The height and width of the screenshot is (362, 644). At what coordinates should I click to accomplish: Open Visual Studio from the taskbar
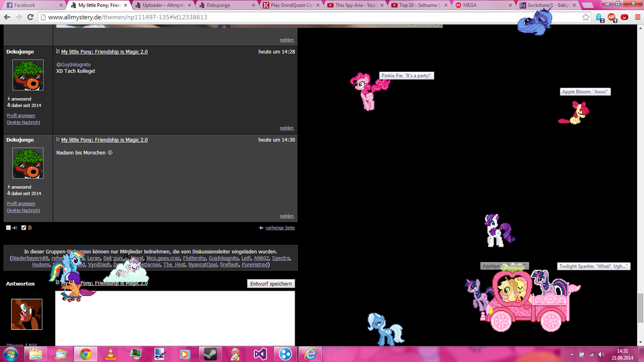(x=261, y=354)
